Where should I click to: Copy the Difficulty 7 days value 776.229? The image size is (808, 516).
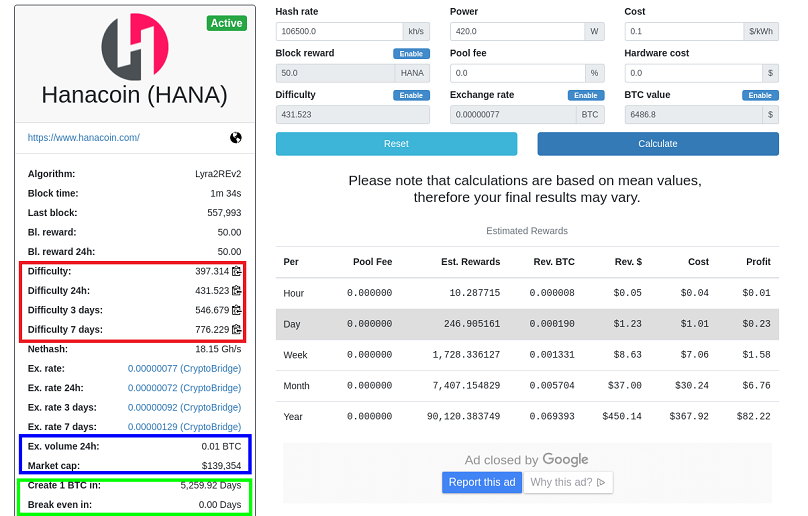[x=237, y=329]
